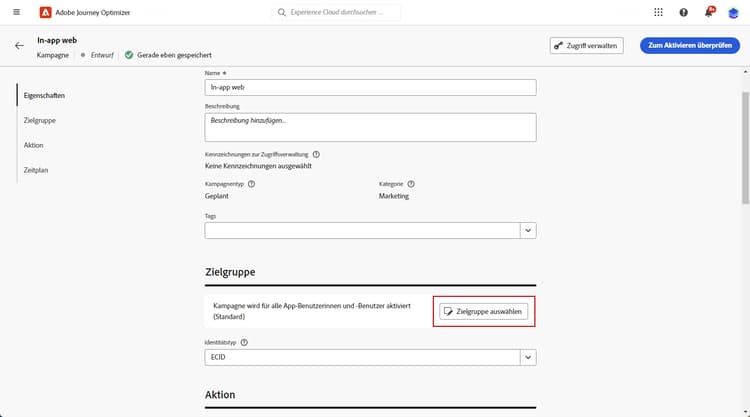The height and width of the screenshot is (417, 750).
Task: Open the hamburger navigation menu
Action: [x=16, y=12]
